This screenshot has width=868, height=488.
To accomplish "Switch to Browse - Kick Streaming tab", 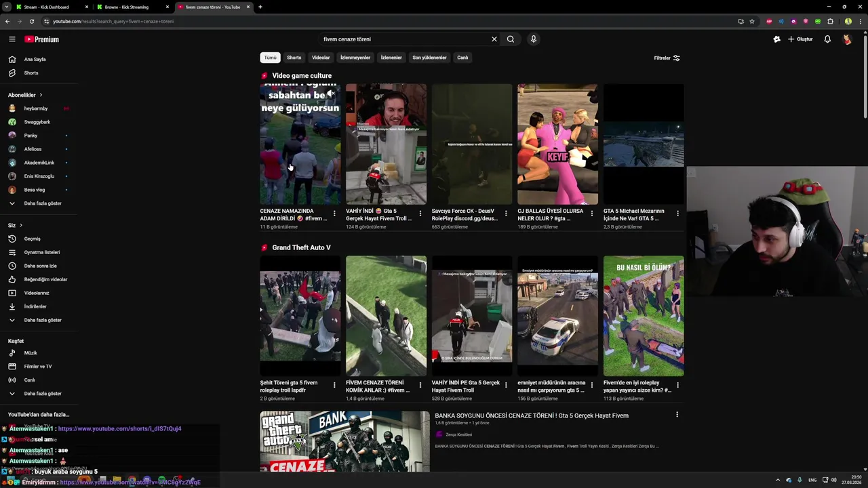I will (133, 7).
